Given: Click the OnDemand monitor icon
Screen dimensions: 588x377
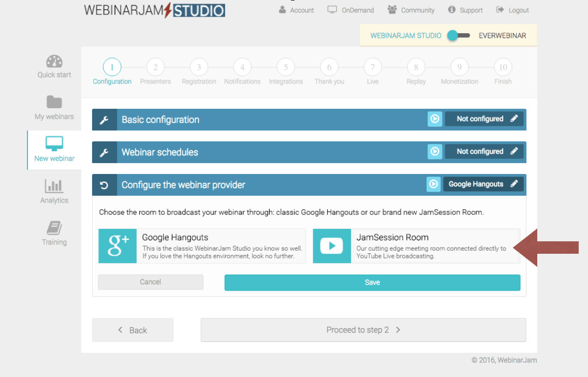Looking at the screenshot, I should coord(332,10).
